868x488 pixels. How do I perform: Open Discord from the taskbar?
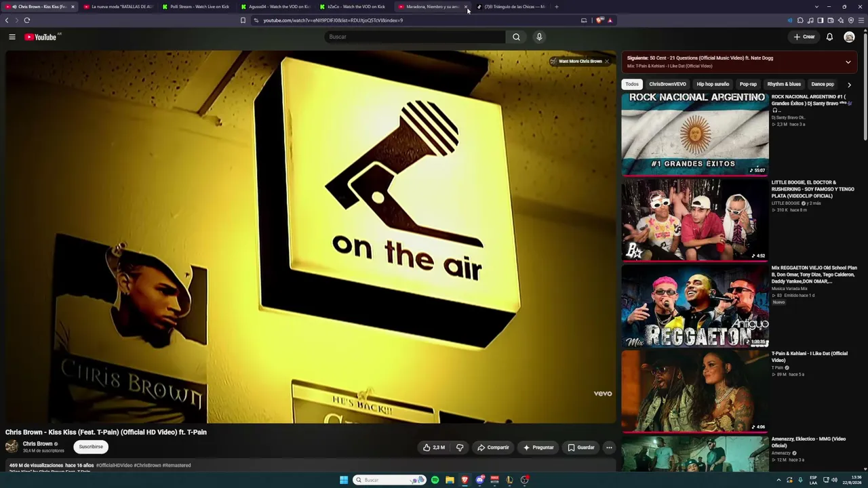tap(479, 480)
